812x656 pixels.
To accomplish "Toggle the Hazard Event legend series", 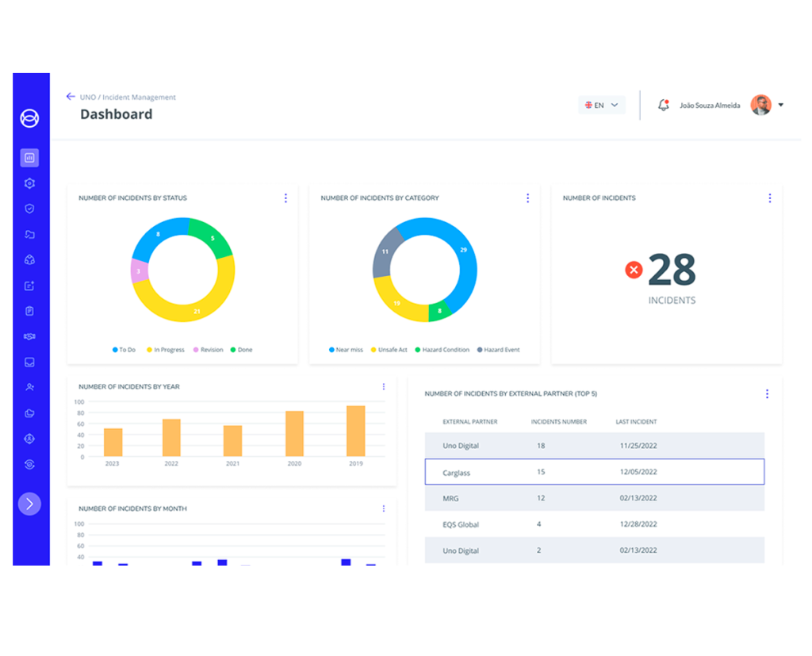I will click(497, 350).
